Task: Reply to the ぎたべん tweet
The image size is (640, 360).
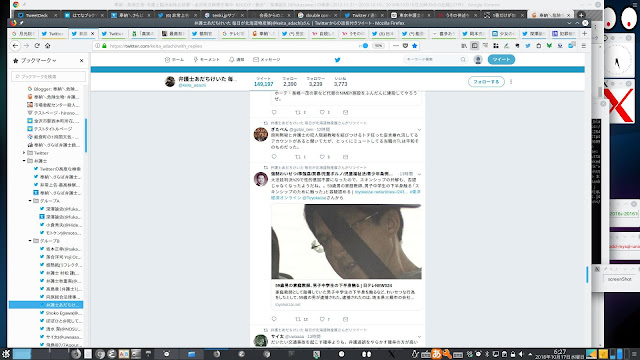Action: (x=274, y=157)
